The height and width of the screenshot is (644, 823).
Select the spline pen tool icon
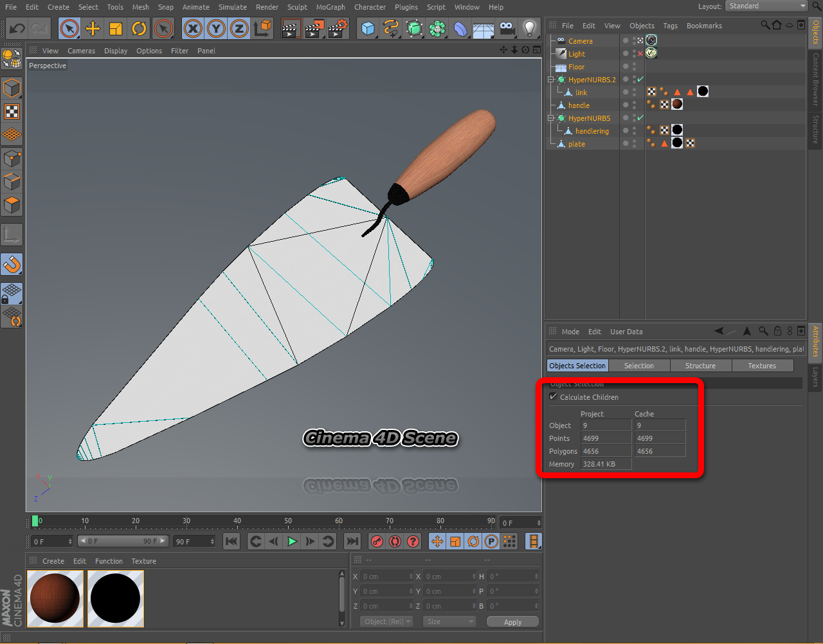click(x=391, y=29)
